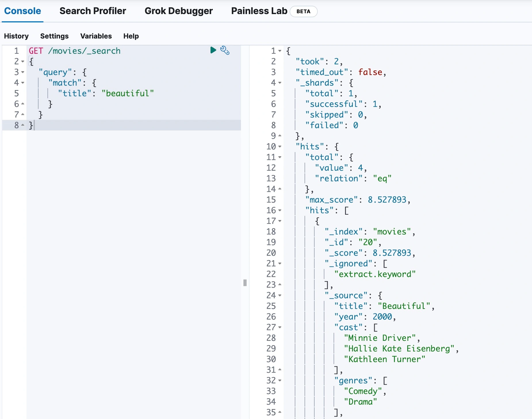
Task: Collapse the "match" block in request editor
Action: pos(23,83)
